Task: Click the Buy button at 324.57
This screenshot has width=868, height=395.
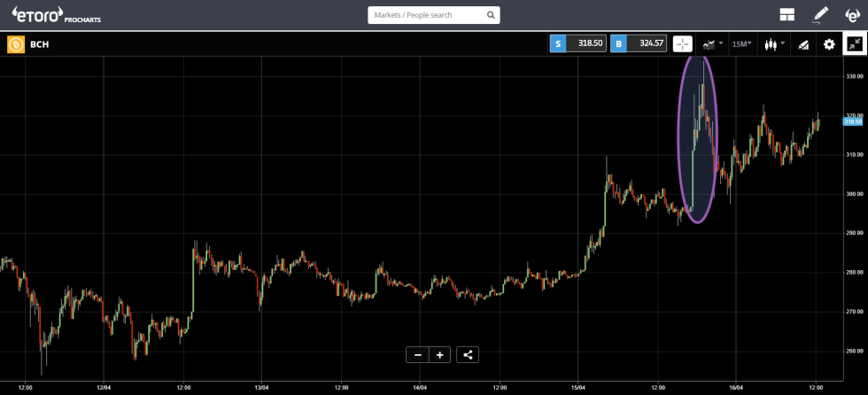Action: [x=639, y=44]
